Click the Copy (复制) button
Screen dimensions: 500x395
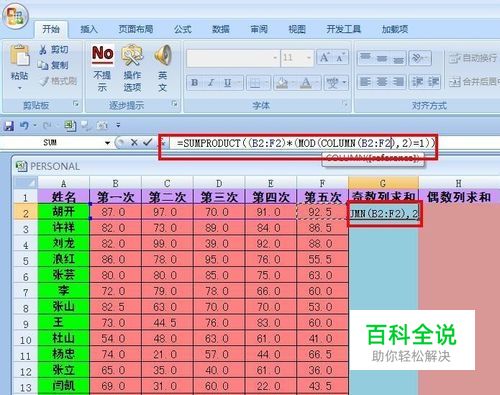(x=53, y=65)
